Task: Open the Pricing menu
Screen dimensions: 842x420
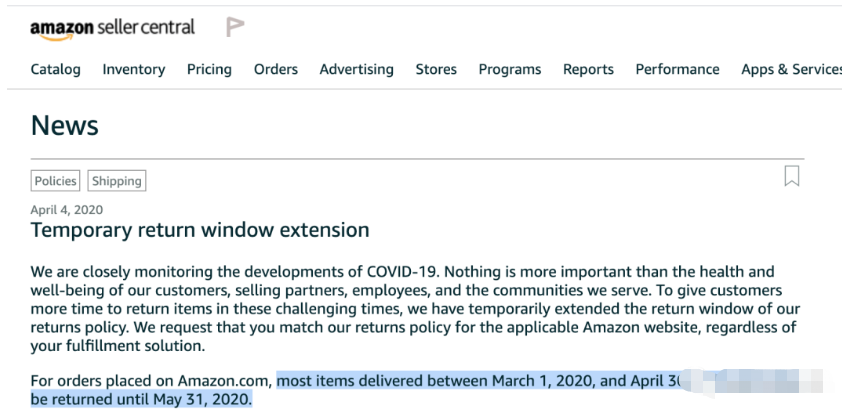Action: (209, 69)
